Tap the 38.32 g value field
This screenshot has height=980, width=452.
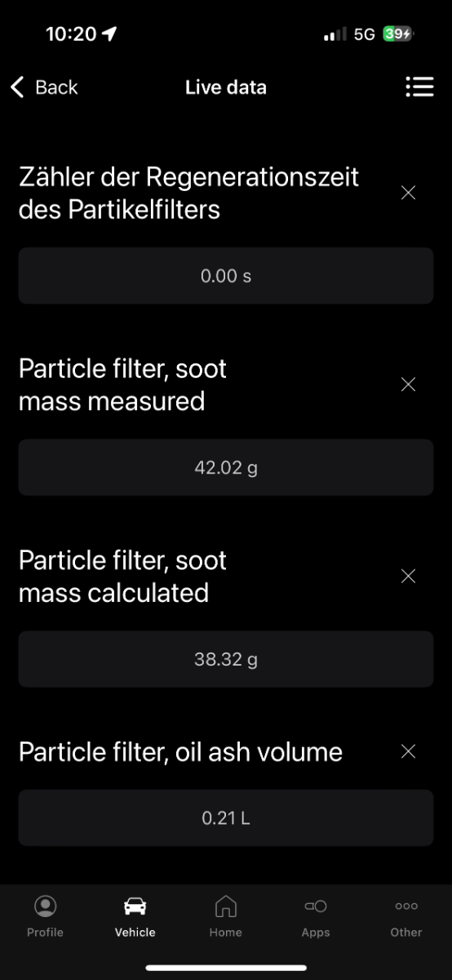(x=226, y=659)
